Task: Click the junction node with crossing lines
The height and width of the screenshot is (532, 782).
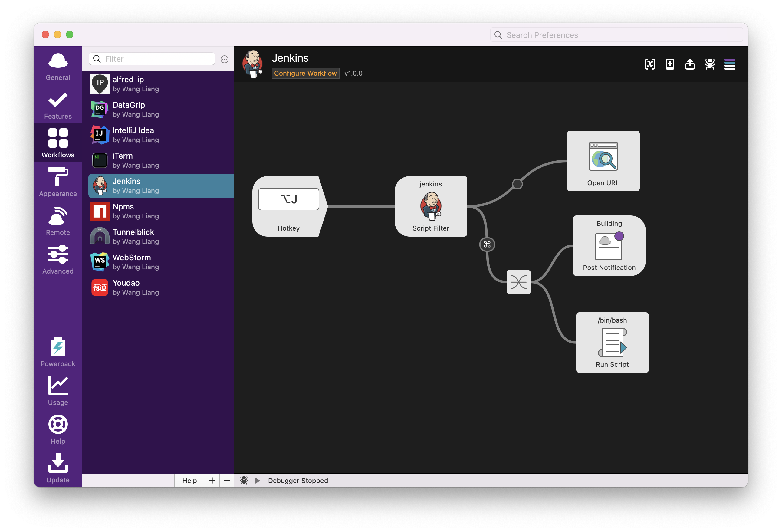Action: click(x=518, y=282)
